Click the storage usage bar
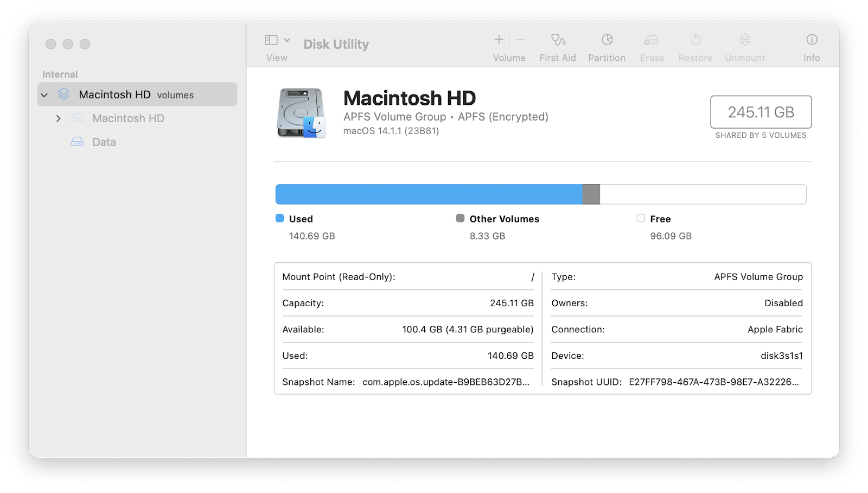Image resolution: width=868 pixels, height=493 pixels. coord(541,194)
